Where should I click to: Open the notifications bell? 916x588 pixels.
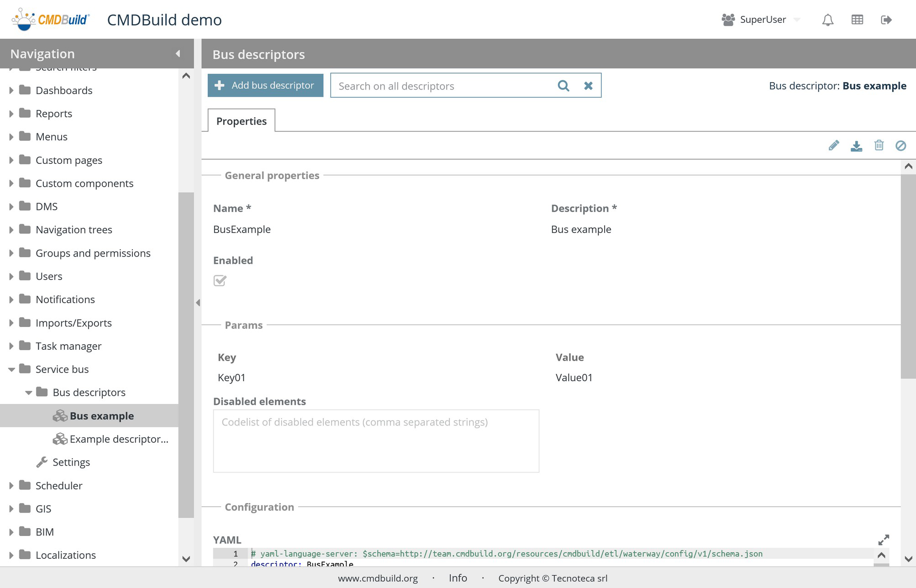827,20
